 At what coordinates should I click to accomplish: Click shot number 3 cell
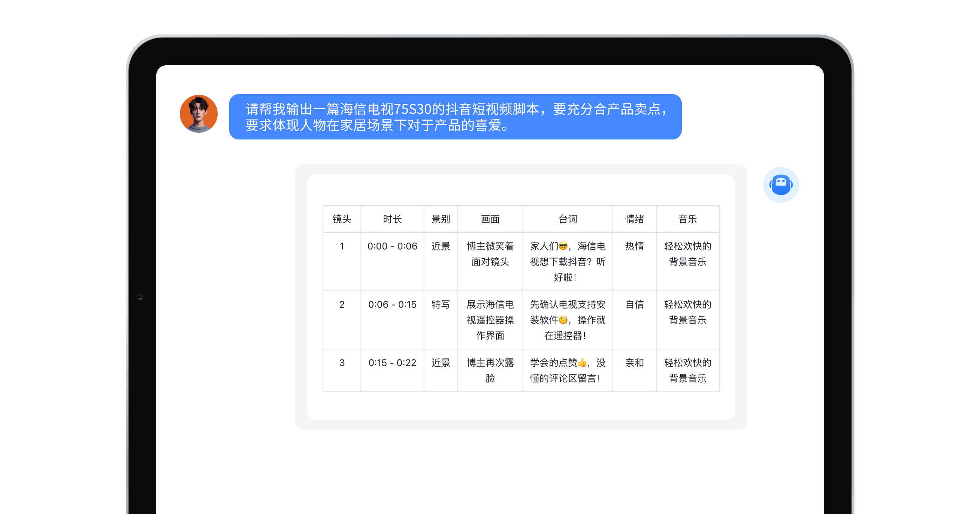342,370
